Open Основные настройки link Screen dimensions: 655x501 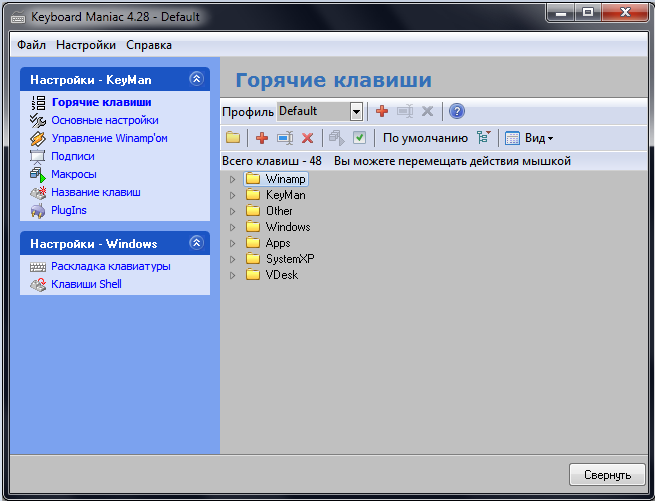point(105,120)
